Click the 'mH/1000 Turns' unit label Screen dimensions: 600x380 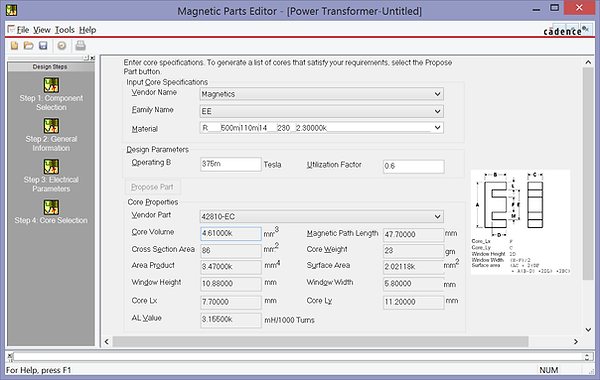(290, 320)
